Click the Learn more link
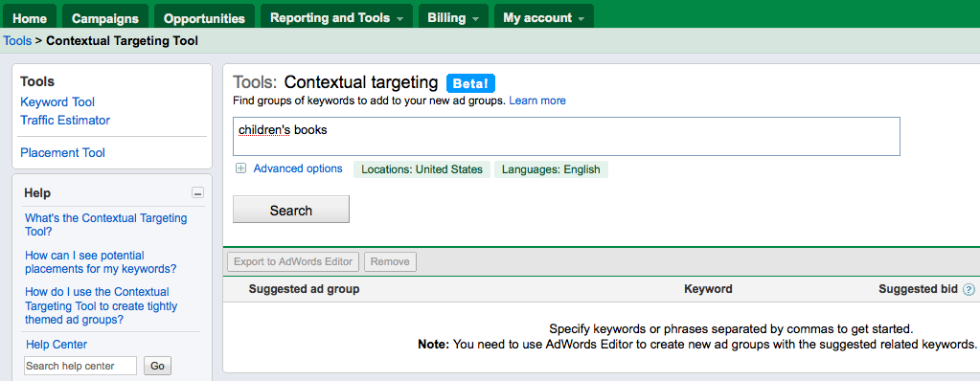Viewport: 980px width, 381px height. (536, 101)
